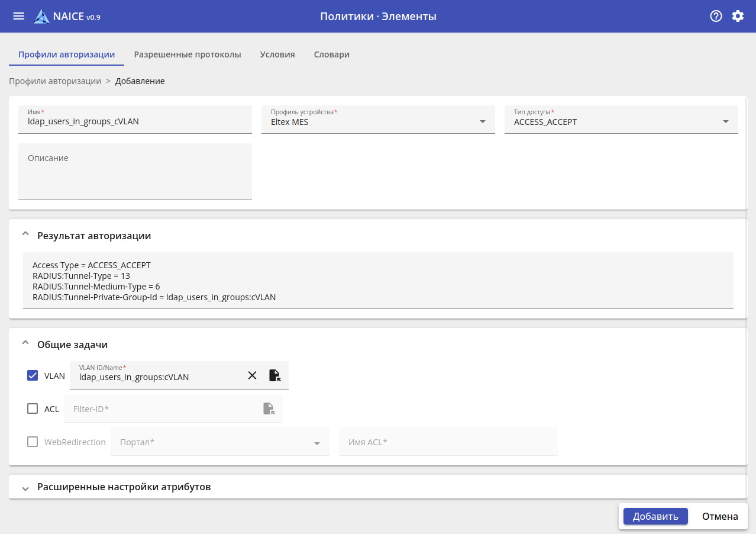Click the VLAN field dictionary attribute icon

pos(274,375)
